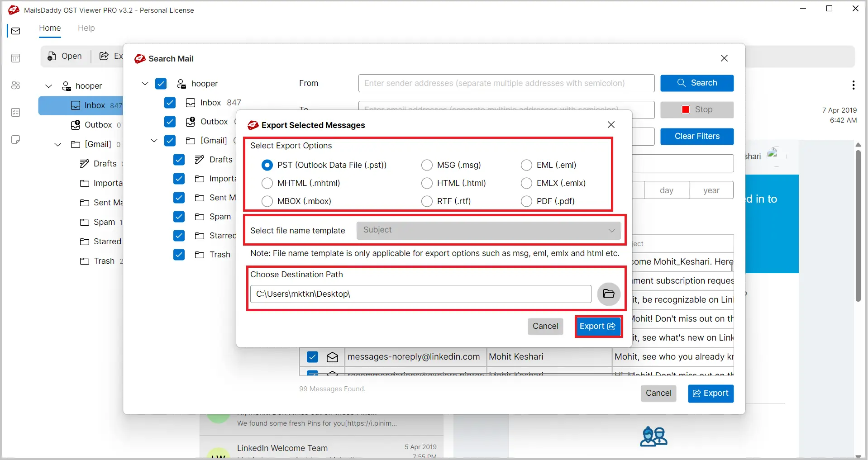The image size is (868, 460).
Task: Uncheck the messages-noreply@linkedin.com row checkbox
Action: pos(312,357)
